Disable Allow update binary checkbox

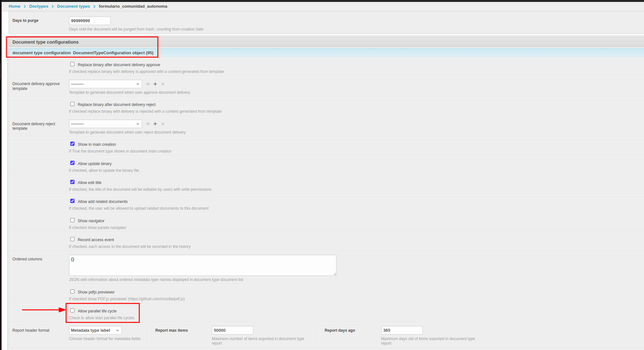73,163
